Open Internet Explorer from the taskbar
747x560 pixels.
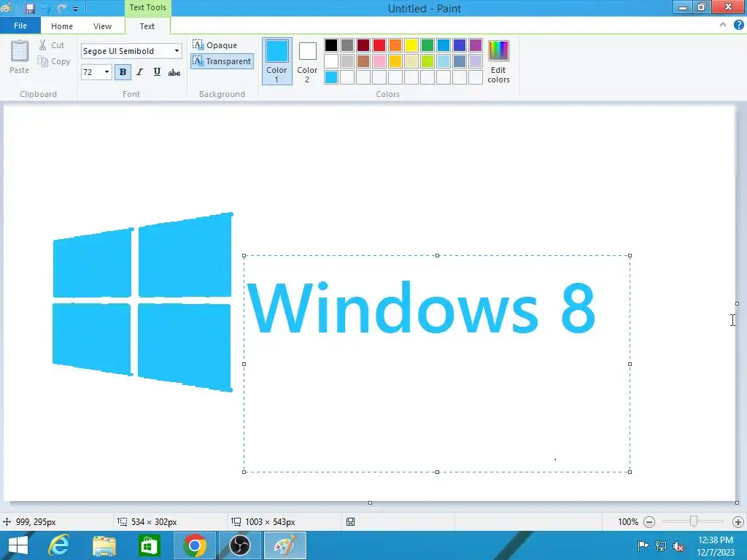pos(59,545)
